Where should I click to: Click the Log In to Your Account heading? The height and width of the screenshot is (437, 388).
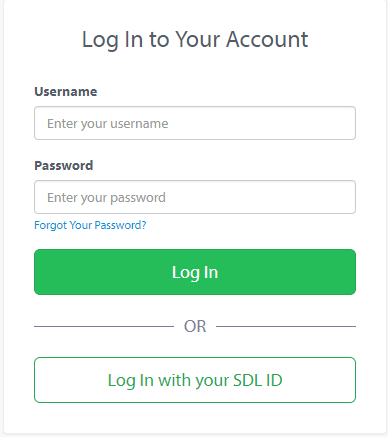click(x=195, y=40)
